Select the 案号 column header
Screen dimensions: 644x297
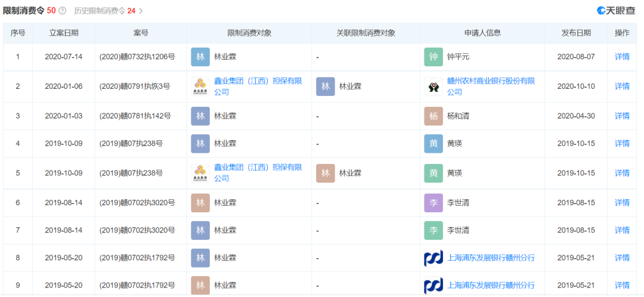[x=141, y=33]
